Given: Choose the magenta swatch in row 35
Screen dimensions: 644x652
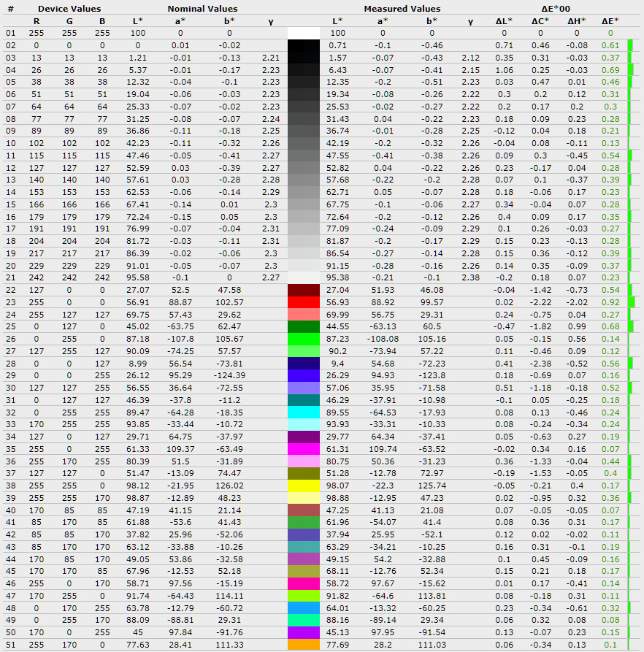Looking at the screenshot, I should pyautogui.click(x=304, y=449).
